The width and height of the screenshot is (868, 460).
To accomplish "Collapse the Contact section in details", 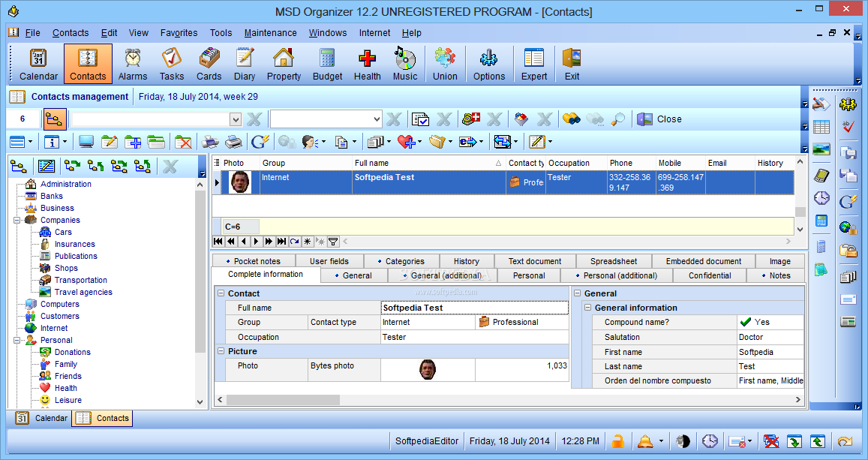I will pyautogui.click(x=221, y=293).
